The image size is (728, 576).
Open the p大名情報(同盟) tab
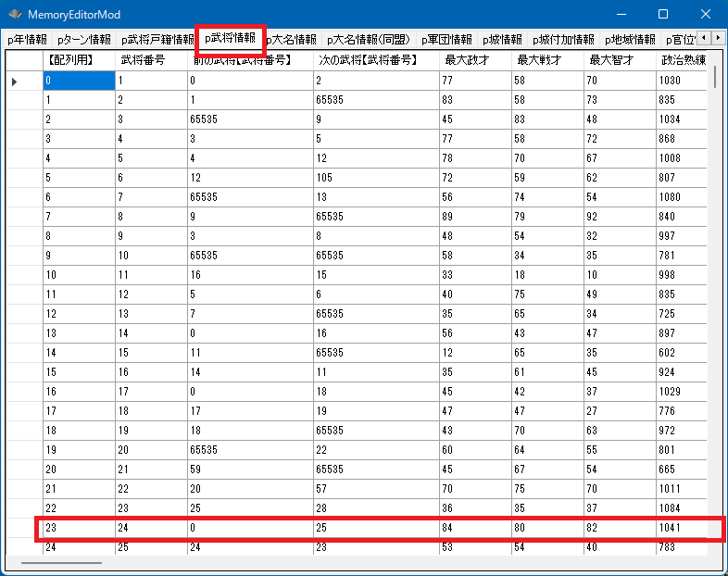[368, 40]
